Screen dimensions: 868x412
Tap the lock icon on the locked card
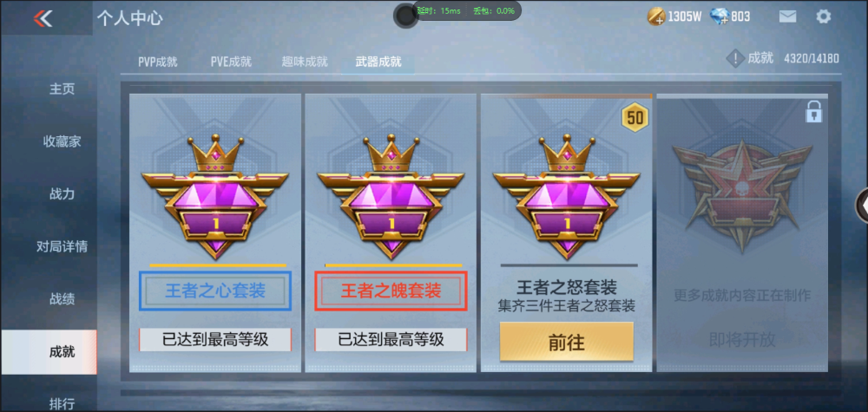(814, 112)
